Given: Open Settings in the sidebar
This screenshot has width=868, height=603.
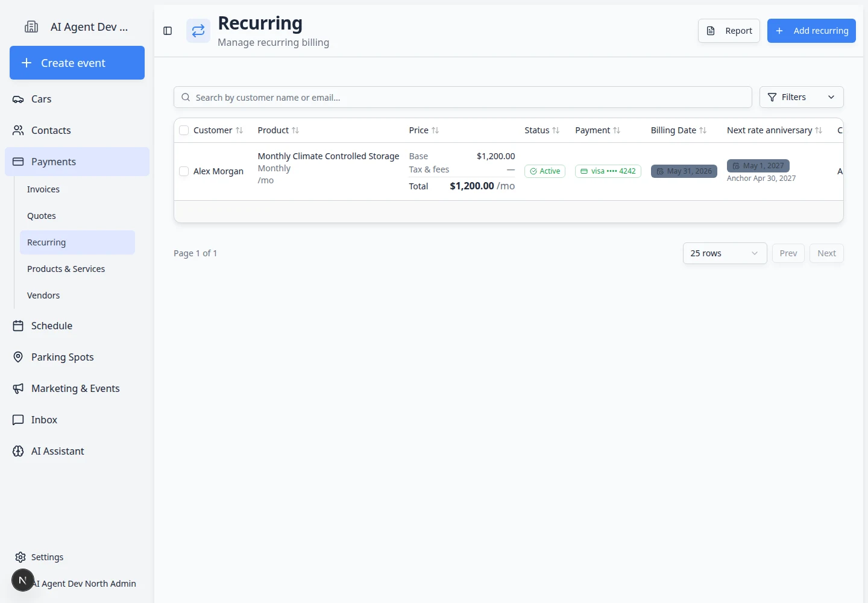Looking at the screenshot, I should point(77,557).
